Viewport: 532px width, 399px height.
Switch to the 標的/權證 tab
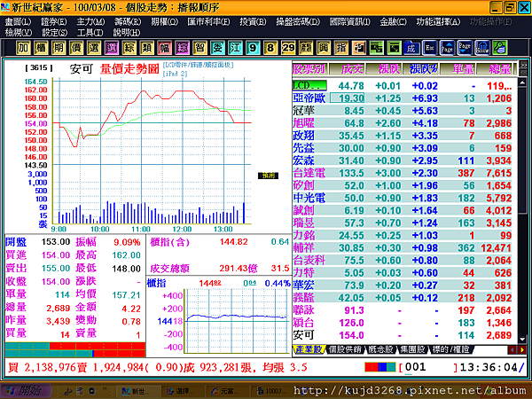click(450, 349)
